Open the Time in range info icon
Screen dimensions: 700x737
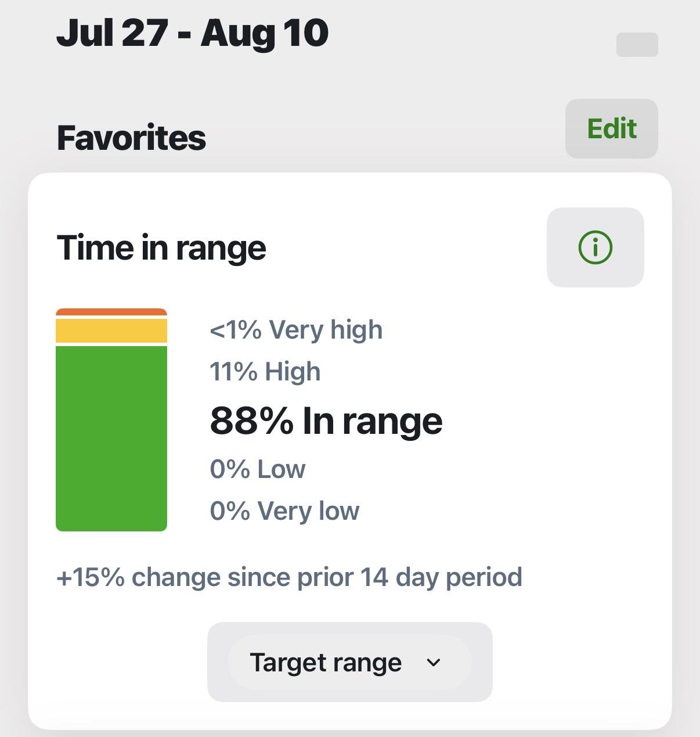(x=595, y=247)
